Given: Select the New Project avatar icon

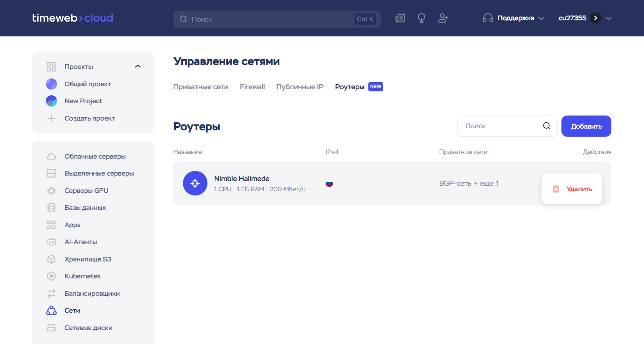Looking at the screenshot, I should point(51,101).
